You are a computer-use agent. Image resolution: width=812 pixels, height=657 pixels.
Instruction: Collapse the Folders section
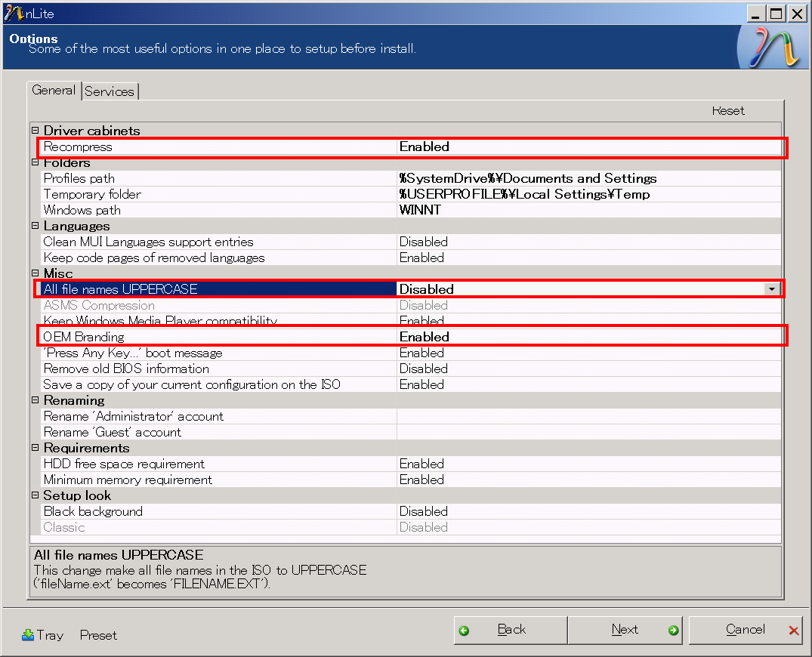click(34, 162)
